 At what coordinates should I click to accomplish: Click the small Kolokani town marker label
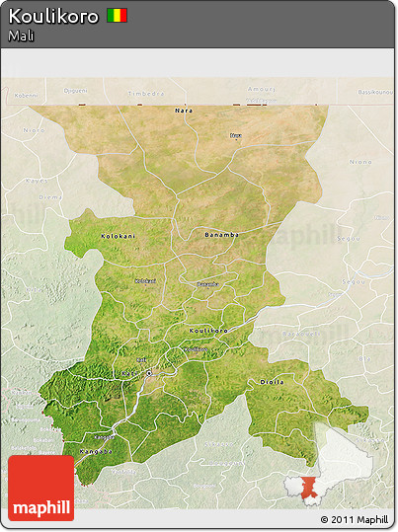tap(145, 281)
